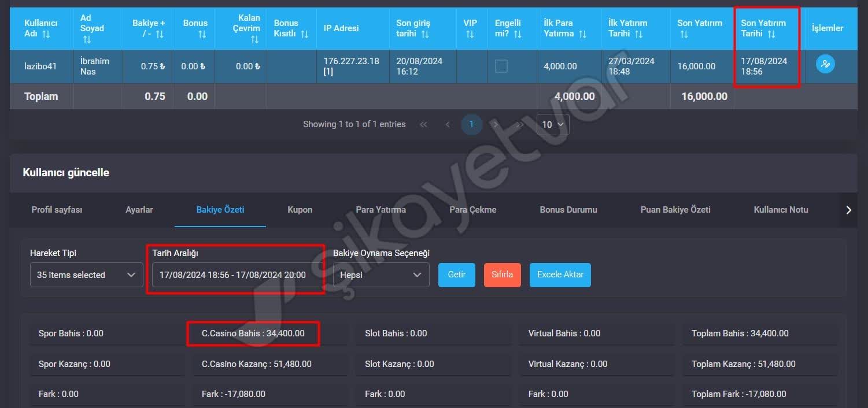868x408 pixels.
Task: Open Bakiye Oynama Seçeneği dropdown
Action: tap(381, 275)
